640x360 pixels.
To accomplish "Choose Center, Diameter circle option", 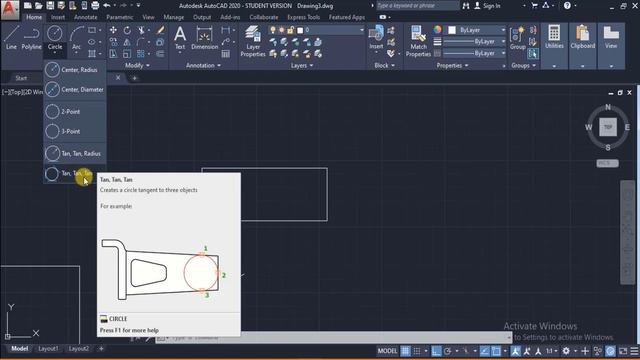I will click(75, 89).
